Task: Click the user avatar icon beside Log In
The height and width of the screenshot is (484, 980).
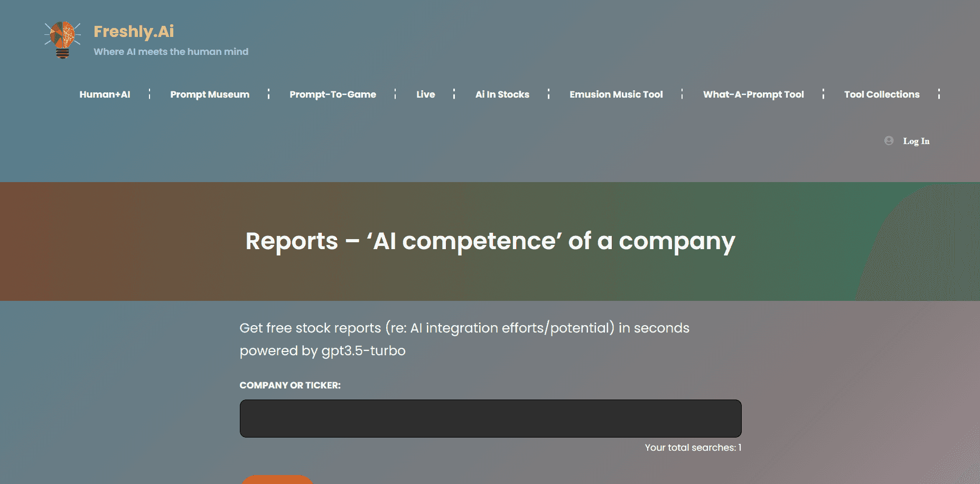Action: pos(889,141)
